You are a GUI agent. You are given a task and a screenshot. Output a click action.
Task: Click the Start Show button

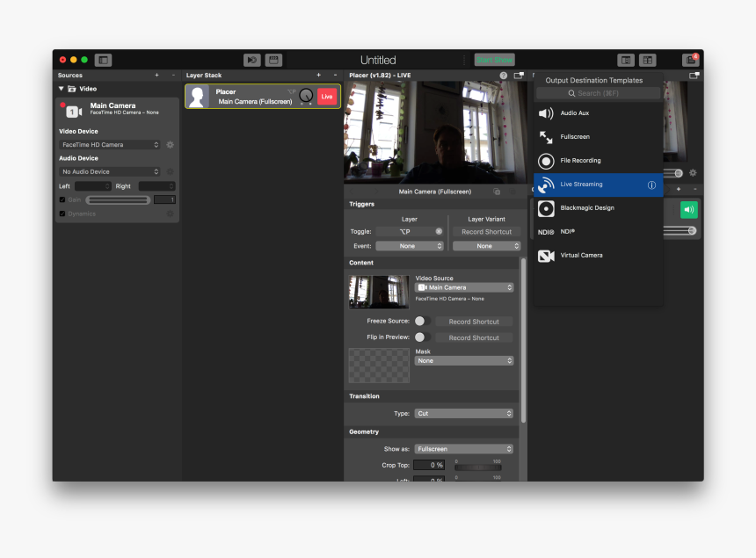point(494,60)
